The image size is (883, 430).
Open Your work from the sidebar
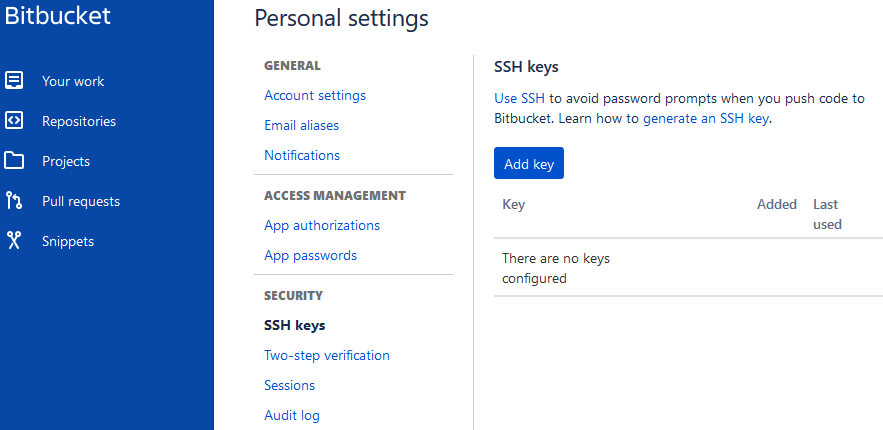tap(73, 81)
